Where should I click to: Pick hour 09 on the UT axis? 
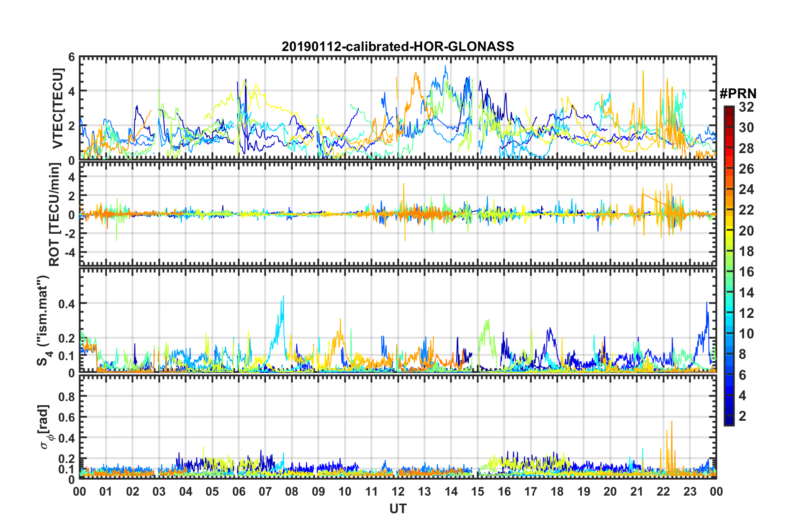point(318,491)
